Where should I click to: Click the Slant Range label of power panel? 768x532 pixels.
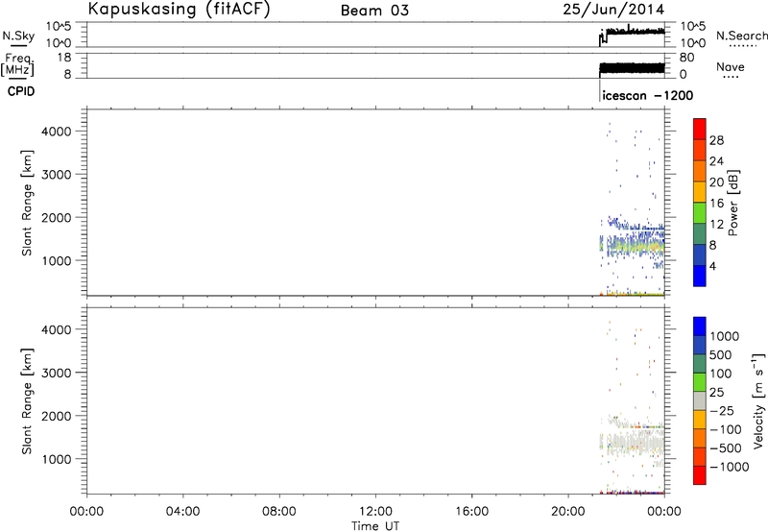(x=27, y=203)
